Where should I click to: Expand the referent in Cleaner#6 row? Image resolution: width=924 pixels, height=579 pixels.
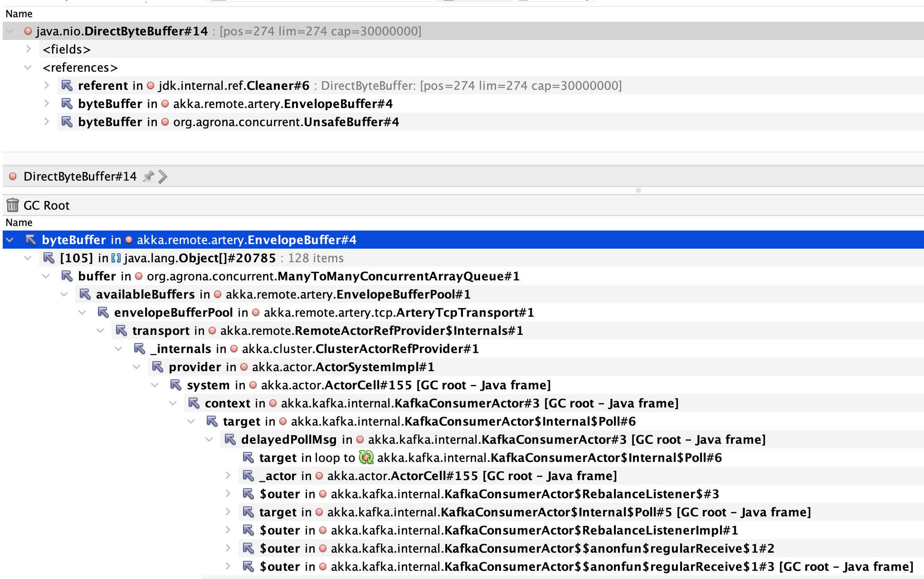(47, 85)
